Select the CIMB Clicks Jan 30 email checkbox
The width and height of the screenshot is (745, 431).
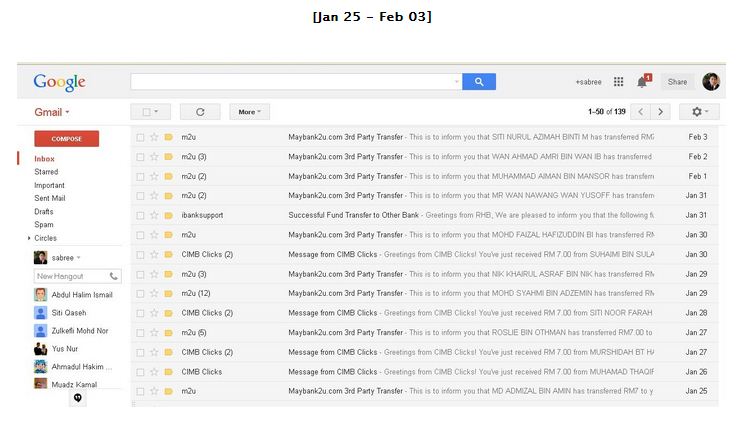click(x=140, y=255)
